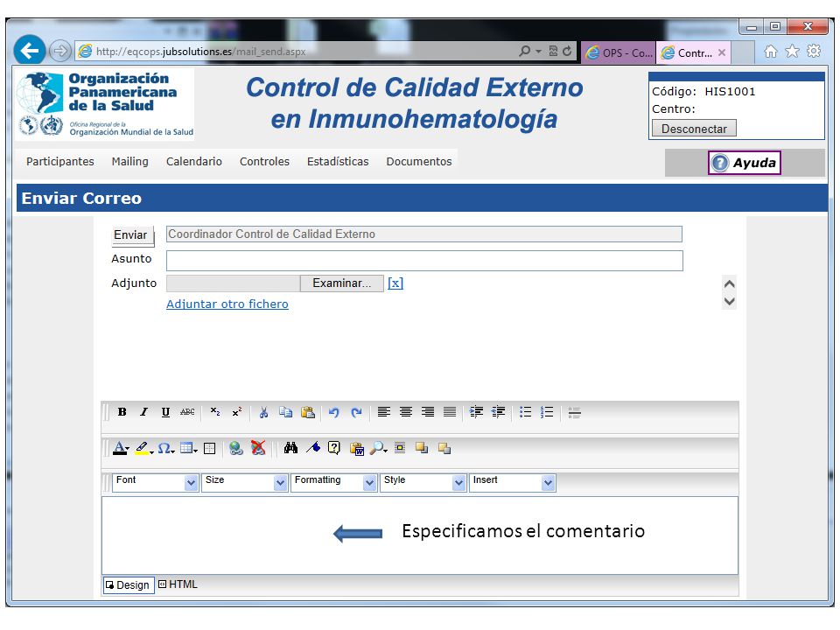Open the Insert dropdown
The image size is (840, 630).
click(x=512, y=482)
